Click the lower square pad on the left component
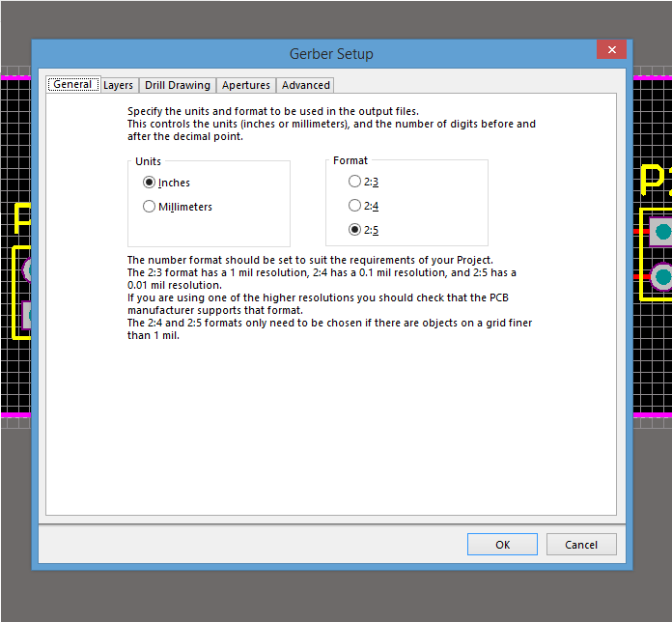Viewport: 672px width, 622px height. pos(28,315)
